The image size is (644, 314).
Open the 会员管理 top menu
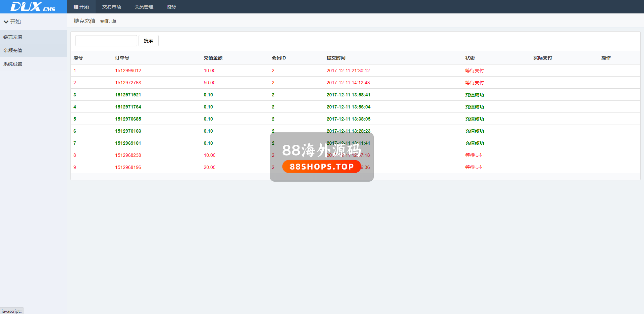point(144,7)
